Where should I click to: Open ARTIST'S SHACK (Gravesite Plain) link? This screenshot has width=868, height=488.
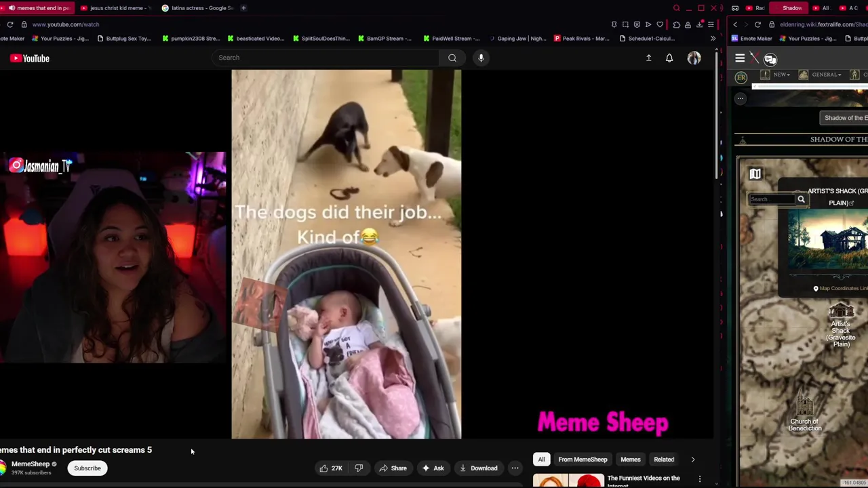coord(837,197)
